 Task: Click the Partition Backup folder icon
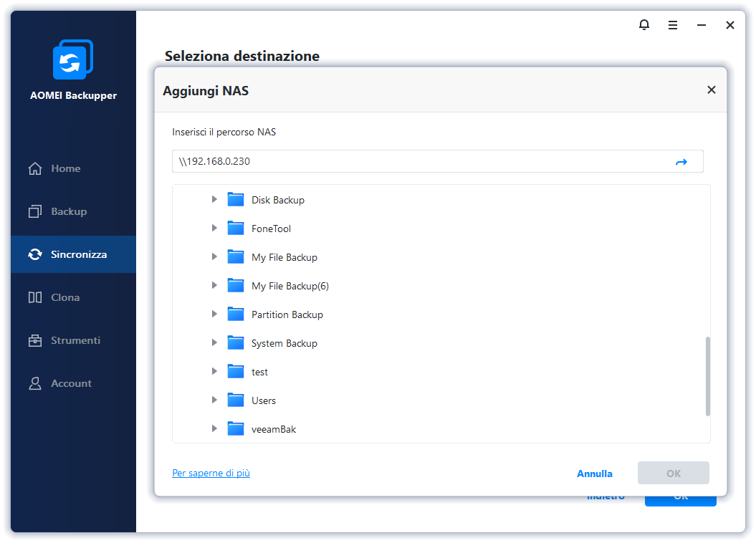(x=236, y=314)
